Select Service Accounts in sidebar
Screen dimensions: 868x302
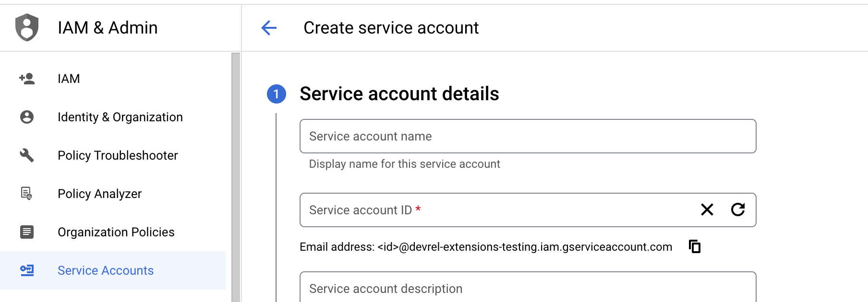coord(106,270)
